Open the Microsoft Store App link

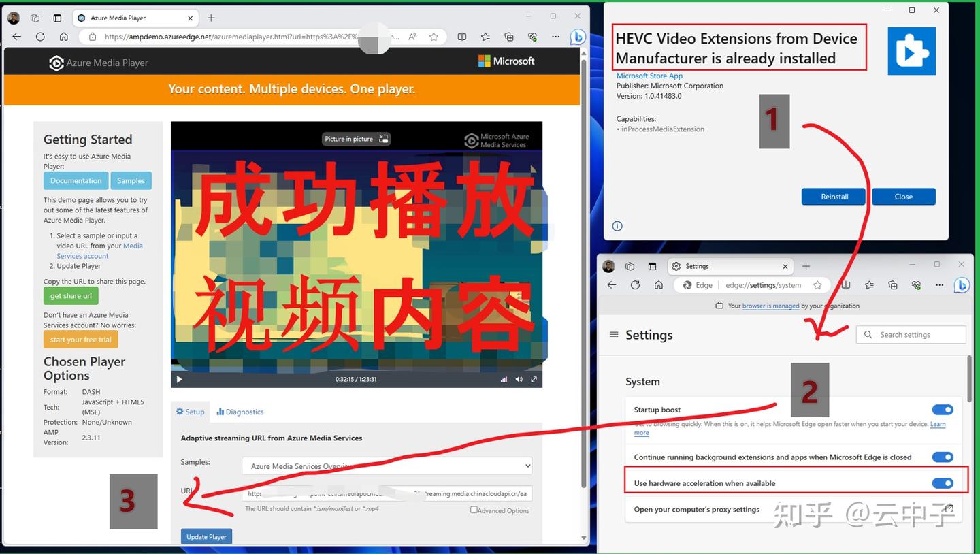(649, 76)
